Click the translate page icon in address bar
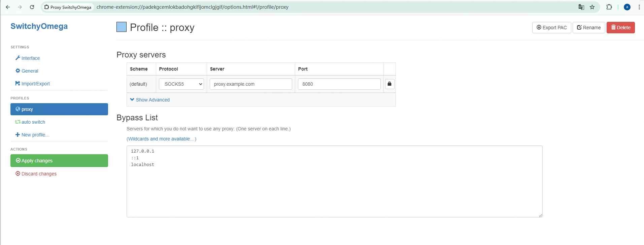The width and height of the screenshot is (644, 245). pyautogui.click(x=581, y=7)
